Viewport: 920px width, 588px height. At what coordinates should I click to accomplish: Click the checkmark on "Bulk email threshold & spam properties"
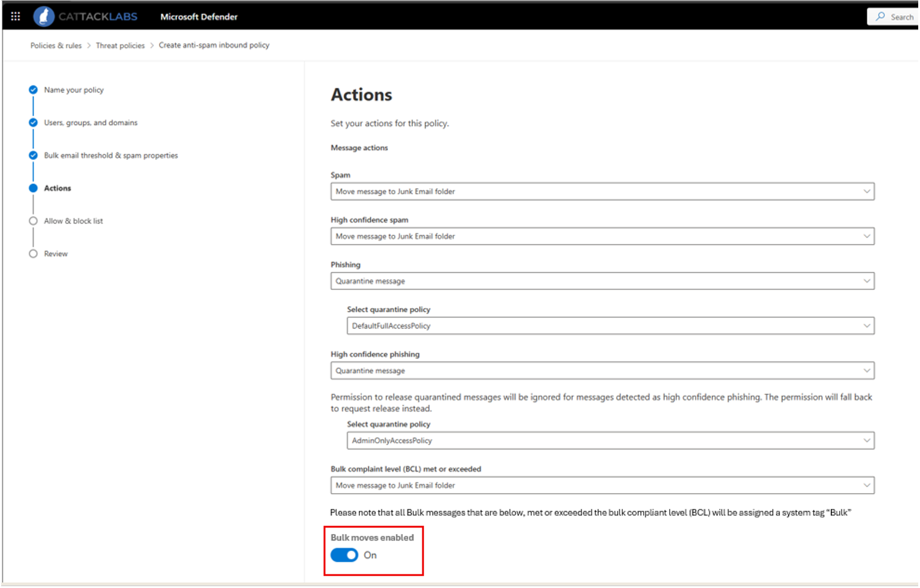click(x=33, y=155)
